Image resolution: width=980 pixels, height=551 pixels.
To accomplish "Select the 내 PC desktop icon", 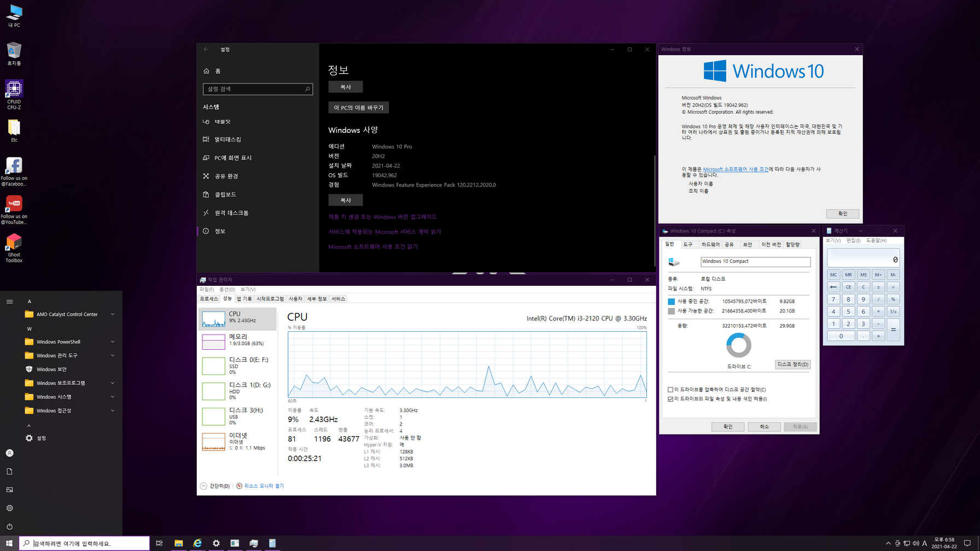I will [14, 16].
